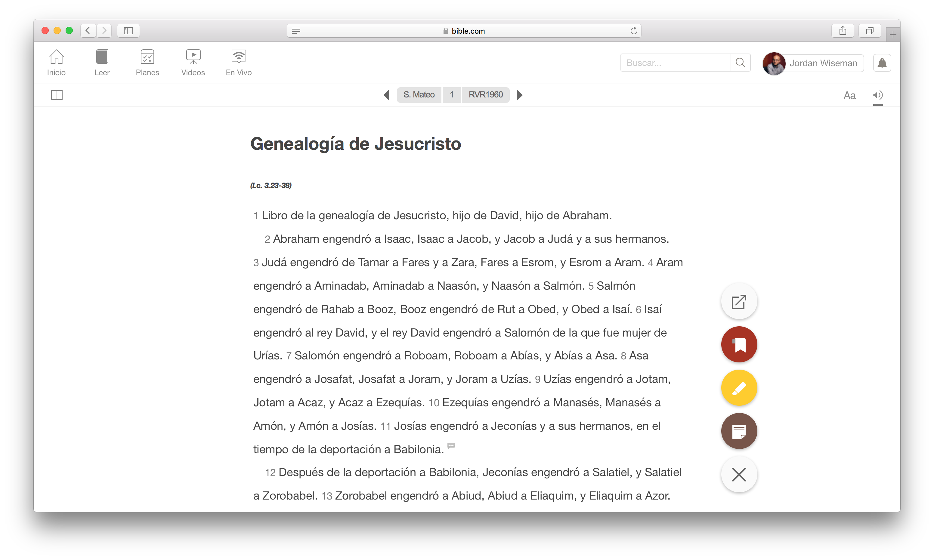Open the notifications bell
Screen dimensions: 934x560
[x=882, y=63]
